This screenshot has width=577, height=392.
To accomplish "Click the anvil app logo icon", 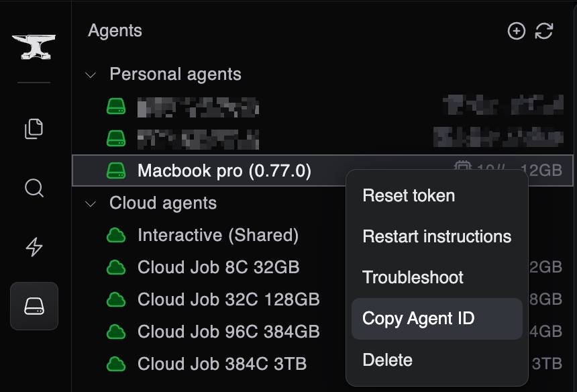I will click(x=34, y=46).
